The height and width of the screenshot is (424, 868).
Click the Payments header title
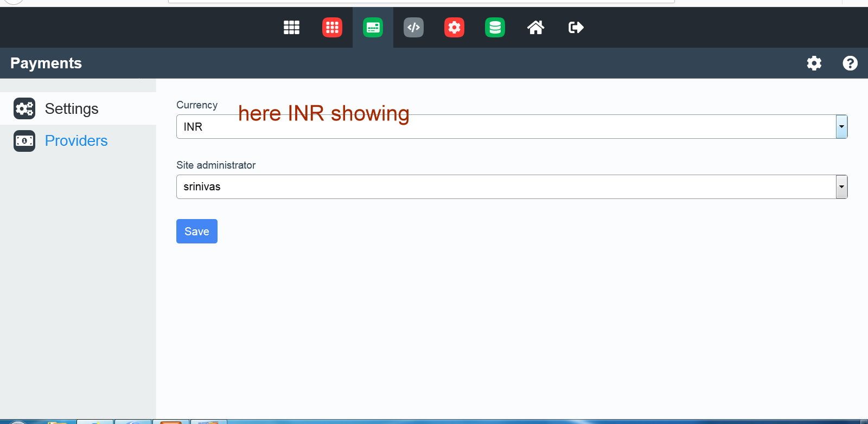(46, 63)
